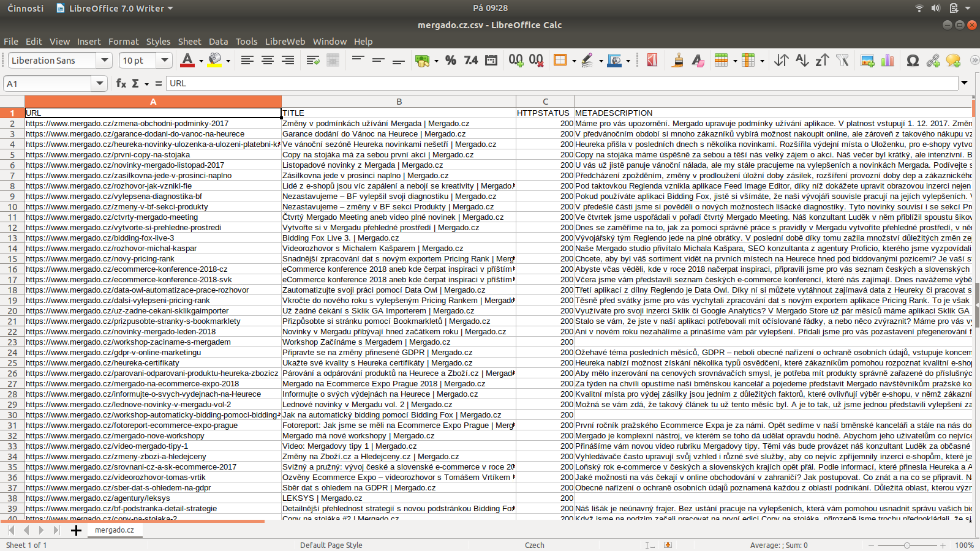Select column B header
980x551 pixels.
399,102
